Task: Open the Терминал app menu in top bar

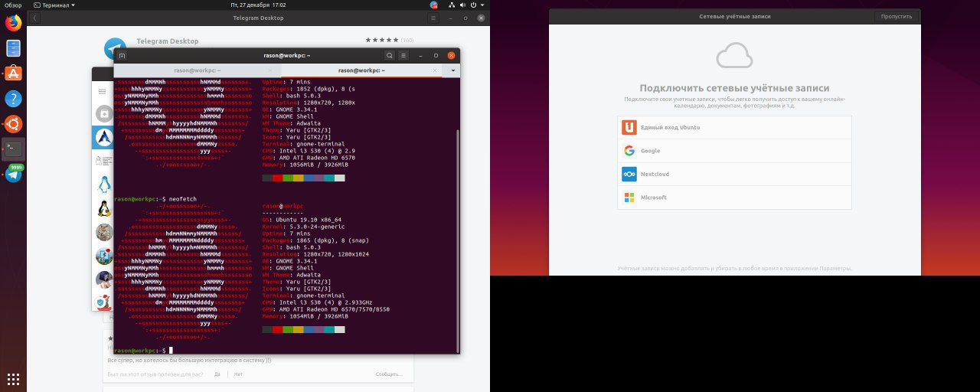Action: point(54,5)
